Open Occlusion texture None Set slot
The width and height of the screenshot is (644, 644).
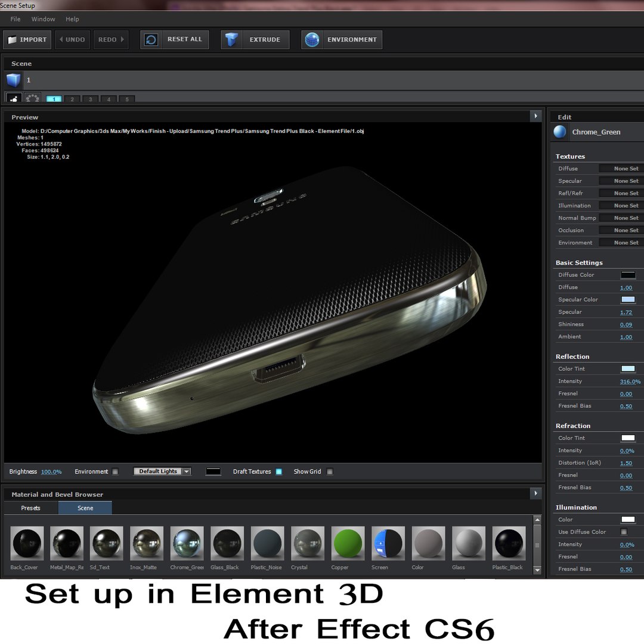621,230
